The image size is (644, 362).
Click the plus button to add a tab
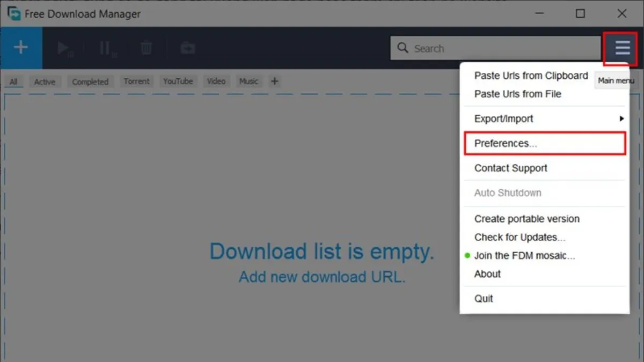tap(274, 81)
